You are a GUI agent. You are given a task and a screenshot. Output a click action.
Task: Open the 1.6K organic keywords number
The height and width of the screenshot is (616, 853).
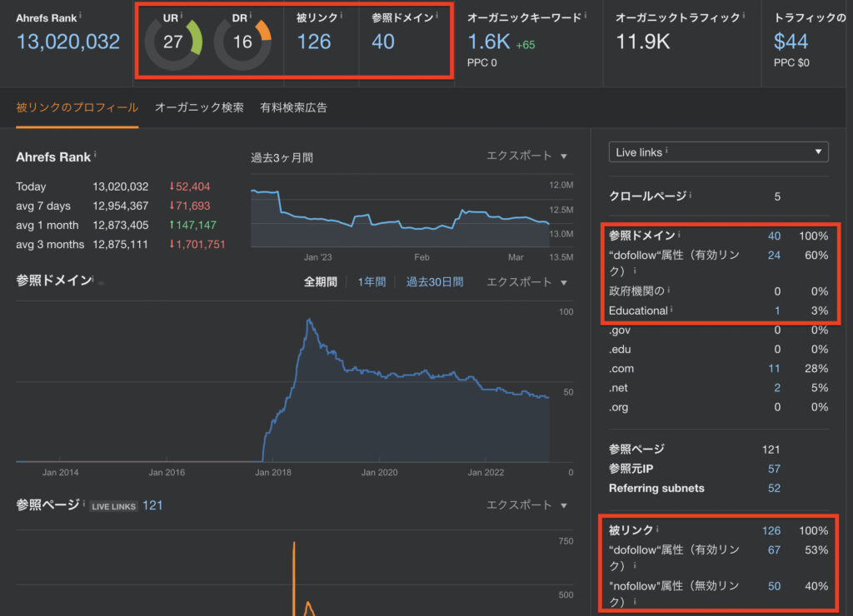click(x=487, y=42)
